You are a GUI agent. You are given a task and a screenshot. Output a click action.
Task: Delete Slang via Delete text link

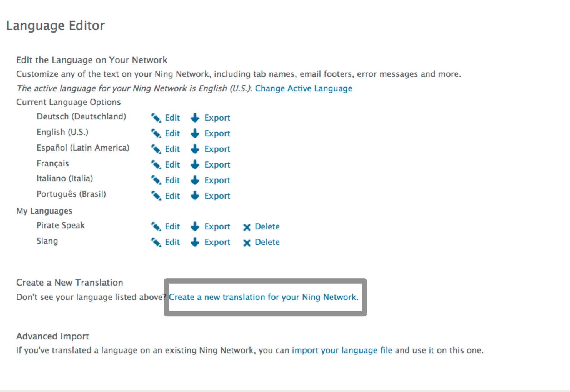[267, 242]
